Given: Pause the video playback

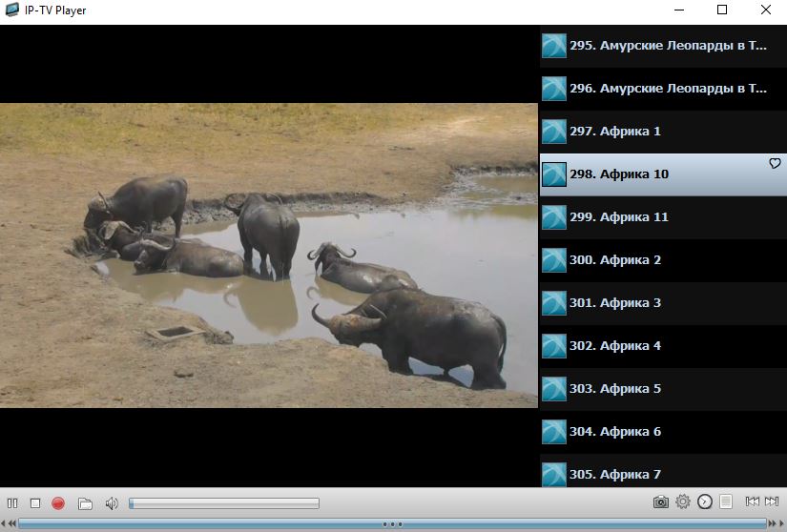Looking at the screenshot, I should (x=12, y=502).
